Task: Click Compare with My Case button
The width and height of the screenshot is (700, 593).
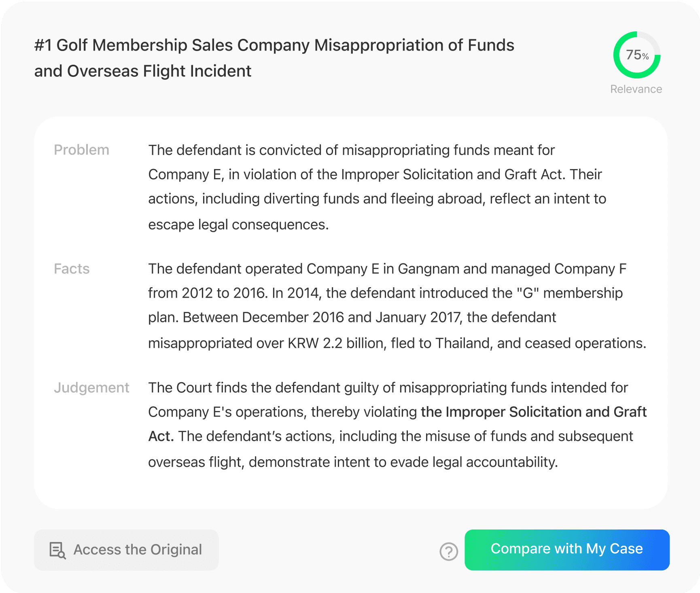Action: [x=567, y=550]
